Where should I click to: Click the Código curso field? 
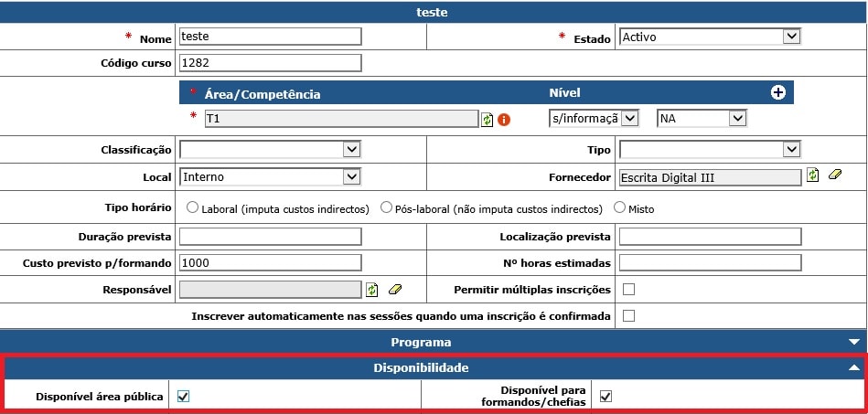270,63
